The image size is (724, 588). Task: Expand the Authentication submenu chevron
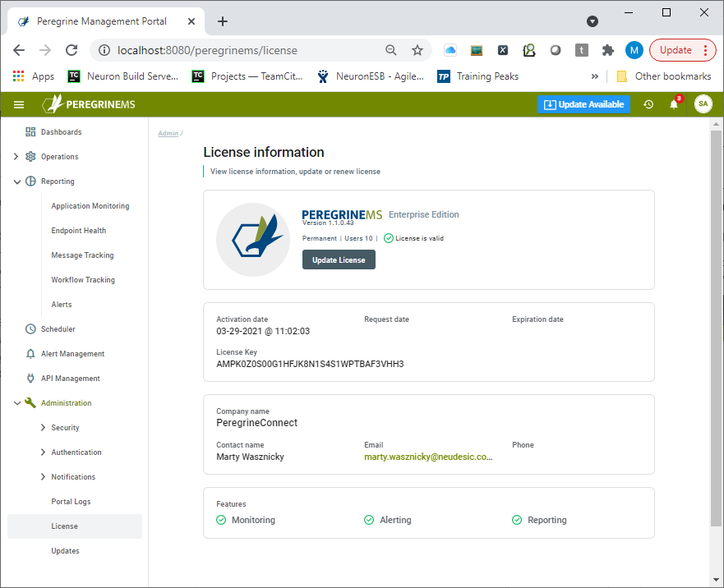click(43, 452)
